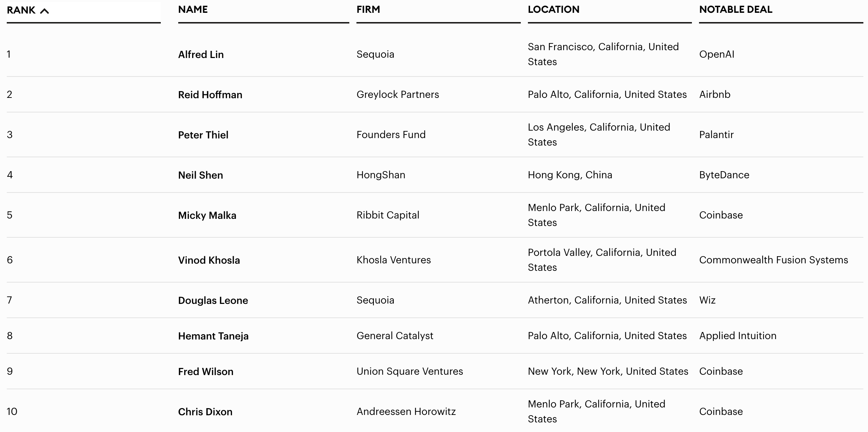Sort by the LOCATION column header

pos(553,10)
